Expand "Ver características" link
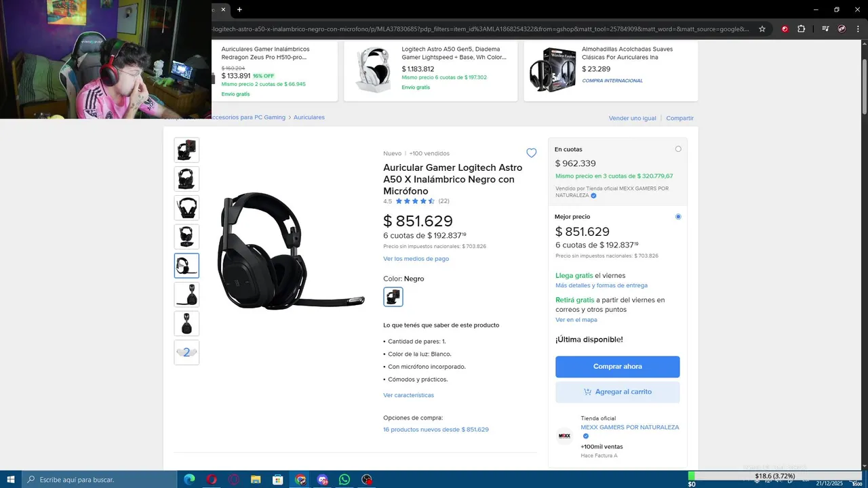 click(x=408, y=395)
